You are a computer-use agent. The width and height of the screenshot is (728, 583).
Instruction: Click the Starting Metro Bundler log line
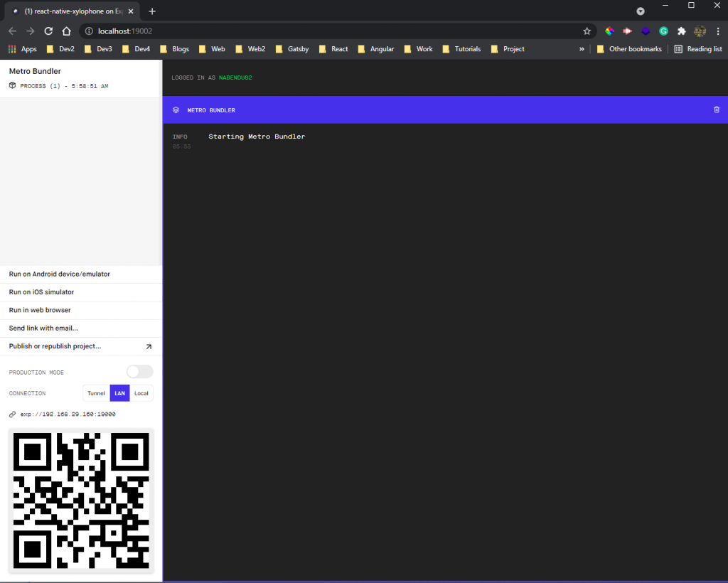point(257,137)
